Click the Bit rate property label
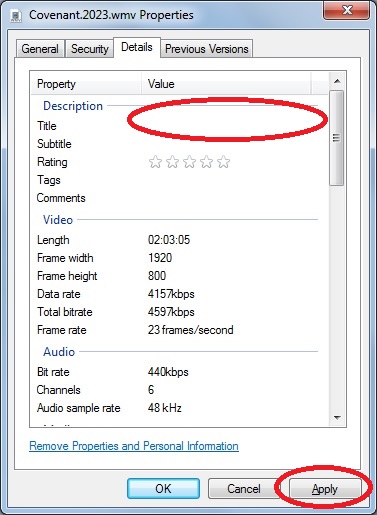The width and height of the screenshot is (377, 515). pos(53,372)
